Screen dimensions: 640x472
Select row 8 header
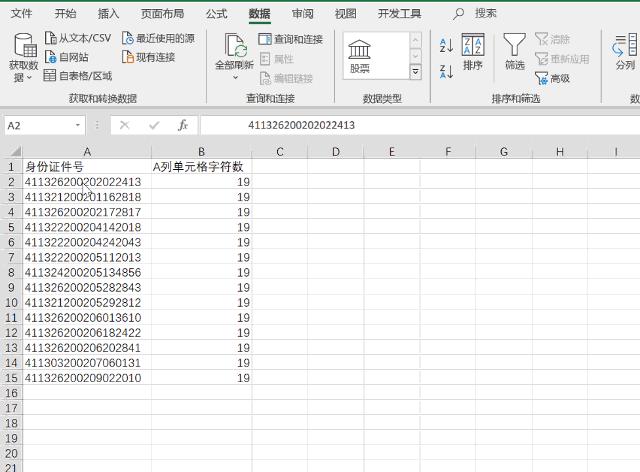pos(11,272)
